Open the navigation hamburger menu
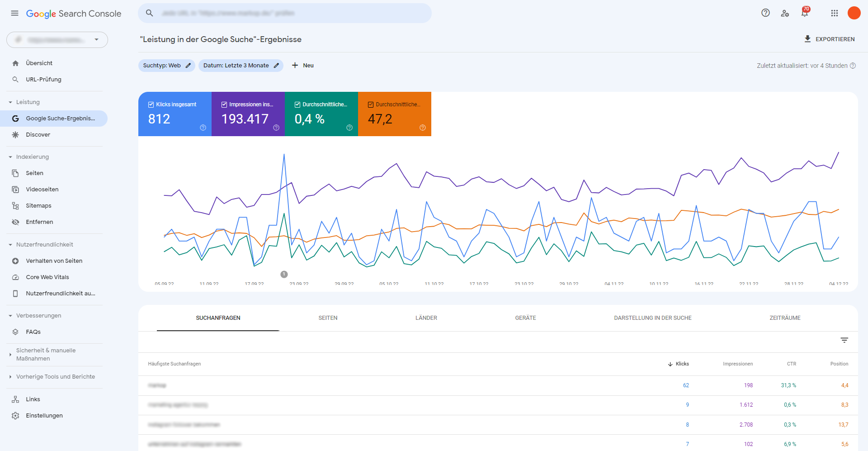The height and width of the screenshot is (451, 868). (14, 13)
